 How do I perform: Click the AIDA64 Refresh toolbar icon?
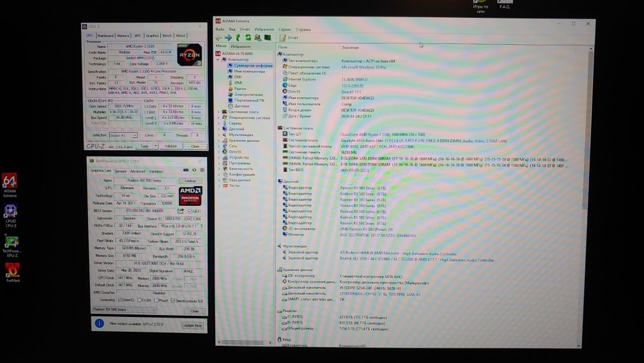[x=248, y=38]
